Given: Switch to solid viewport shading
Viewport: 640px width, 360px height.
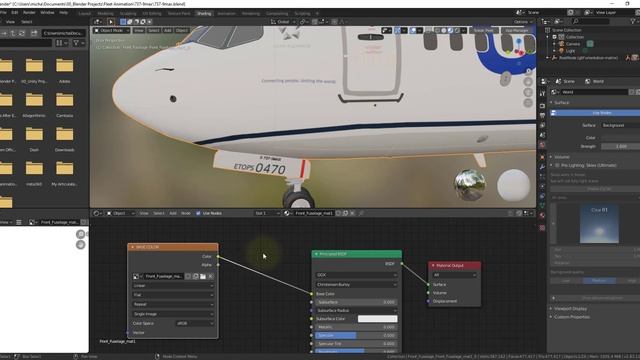Looking at the screenshot, I should (x=444, y=30).
